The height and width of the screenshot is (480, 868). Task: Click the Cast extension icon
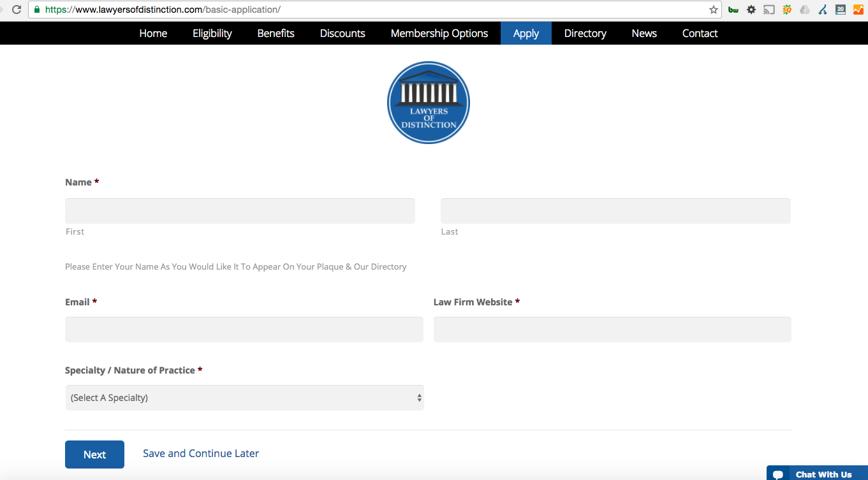coord(769,10)
